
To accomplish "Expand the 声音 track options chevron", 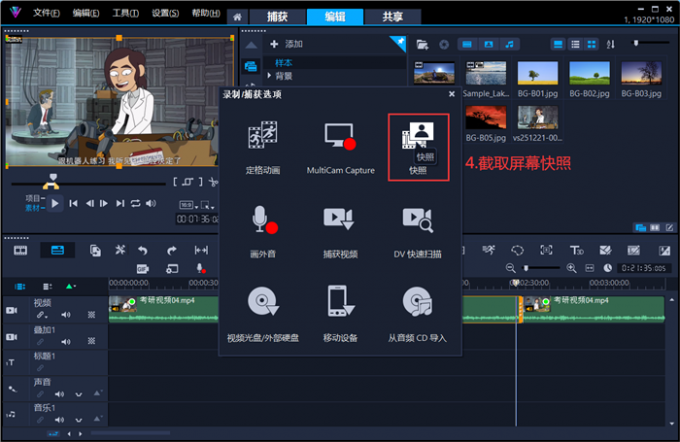I will pos(78,394).
